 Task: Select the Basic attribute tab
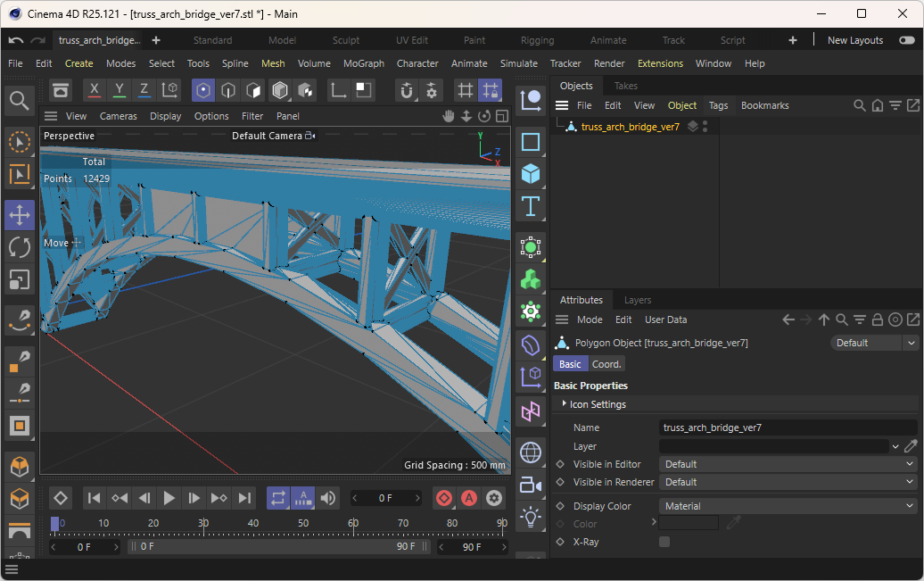pyautogui.click(x=570, y=364)
